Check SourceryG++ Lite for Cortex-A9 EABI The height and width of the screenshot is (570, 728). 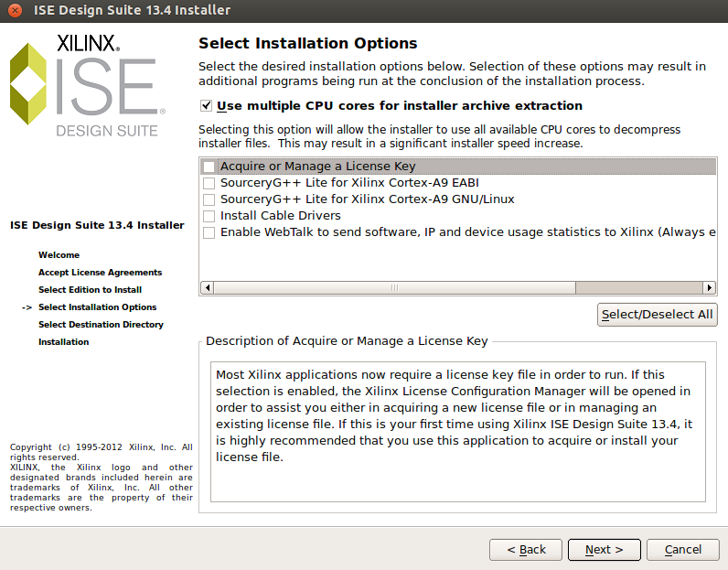pos(209,183)
